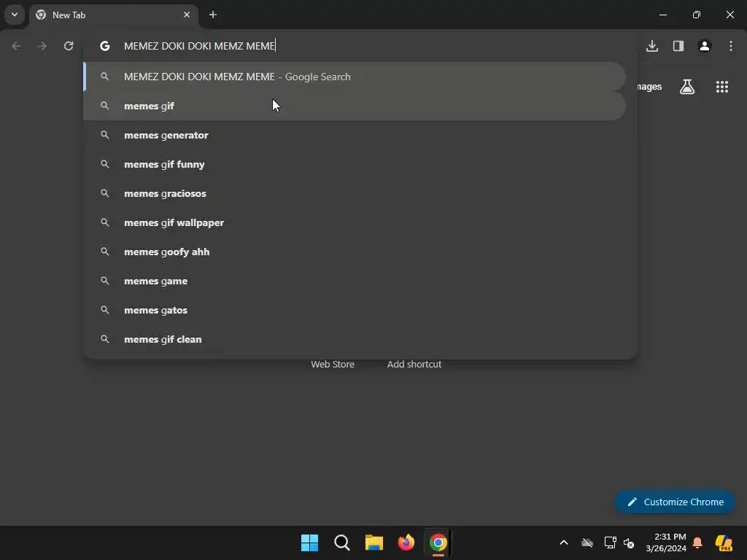Open the notification bell
747x560 pixels.
coord(697,542)
